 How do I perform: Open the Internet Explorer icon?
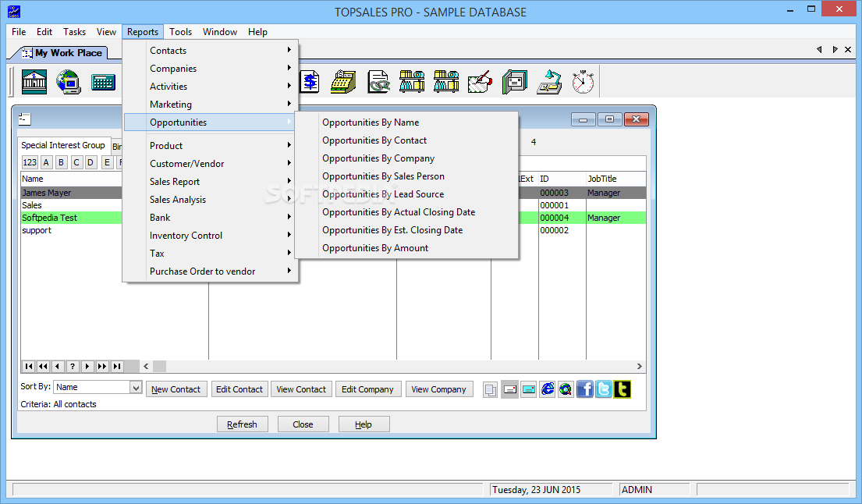tap(547, 389)
